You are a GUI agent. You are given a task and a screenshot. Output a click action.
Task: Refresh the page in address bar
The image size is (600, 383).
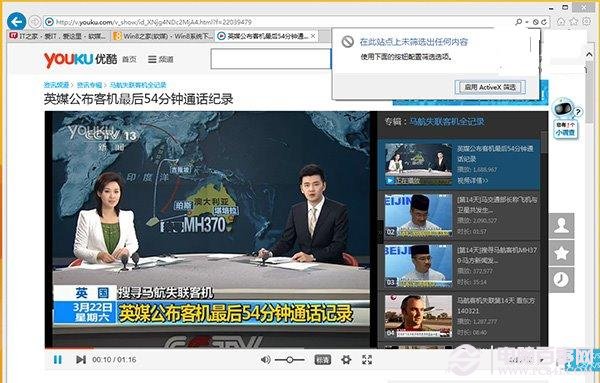coord(544,22)
